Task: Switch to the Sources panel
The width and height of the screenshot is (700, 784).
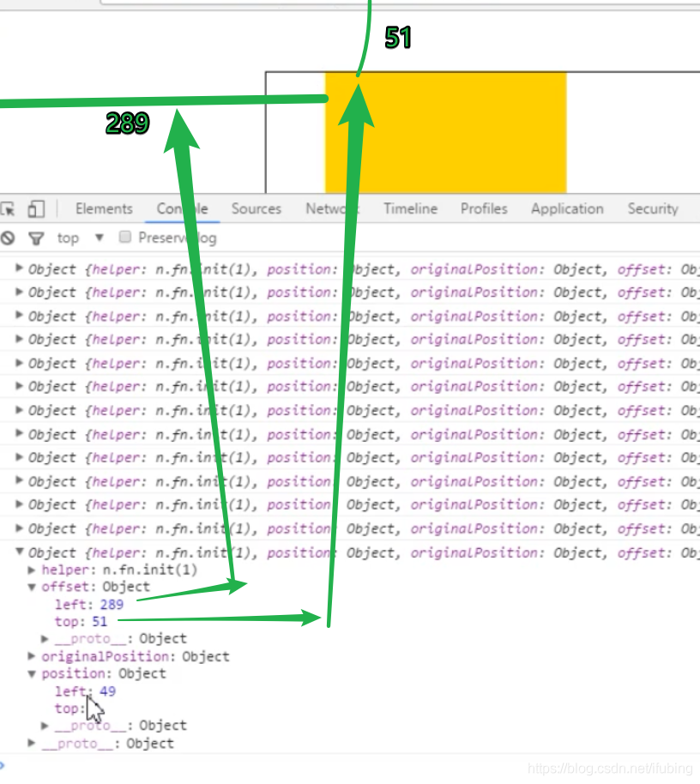Action: point(256,208)
